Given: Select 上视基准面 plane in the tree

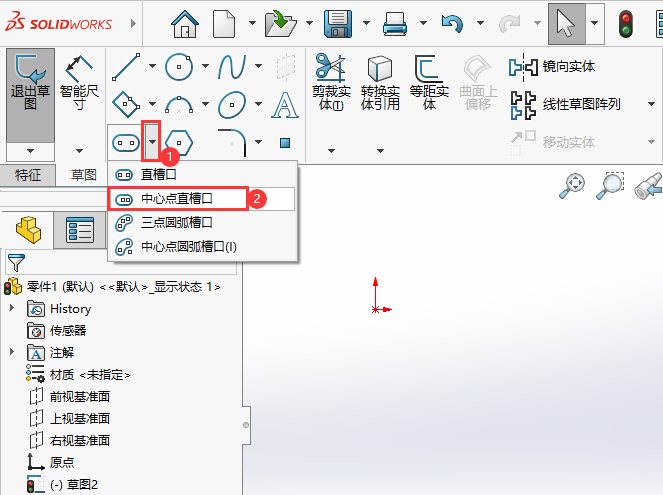Looking at the screenshot, I should coord(79,418).
